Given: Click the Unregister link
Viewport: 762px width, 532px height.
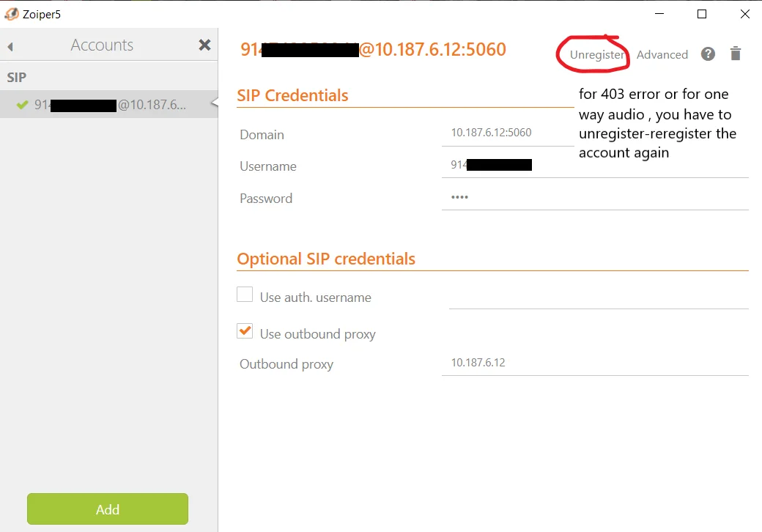Looking at the screenshot, I should (598, 55).
